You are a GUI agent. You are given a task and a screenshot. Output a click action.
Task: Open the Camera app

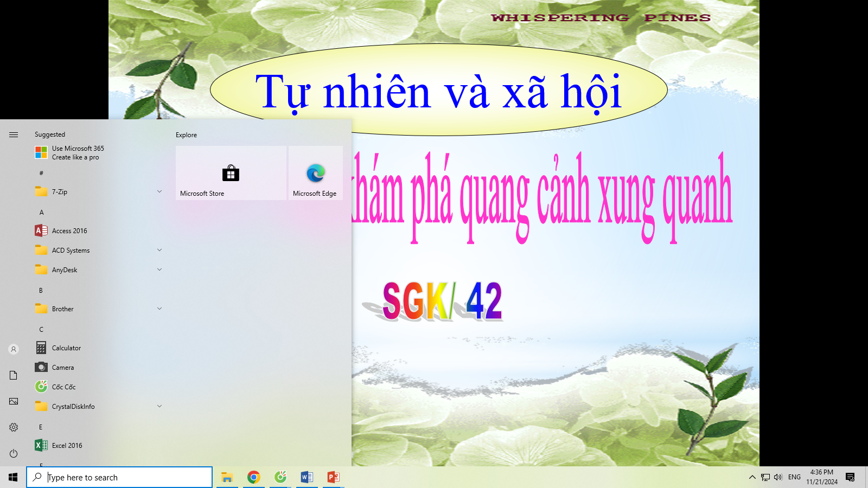tap(63, 368)
